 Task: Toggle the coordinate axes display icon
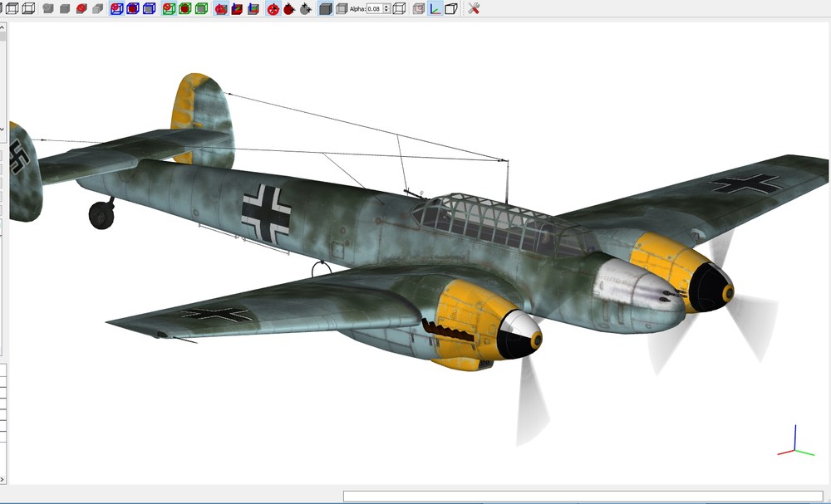pyautogui.click(x=435, y=8)
